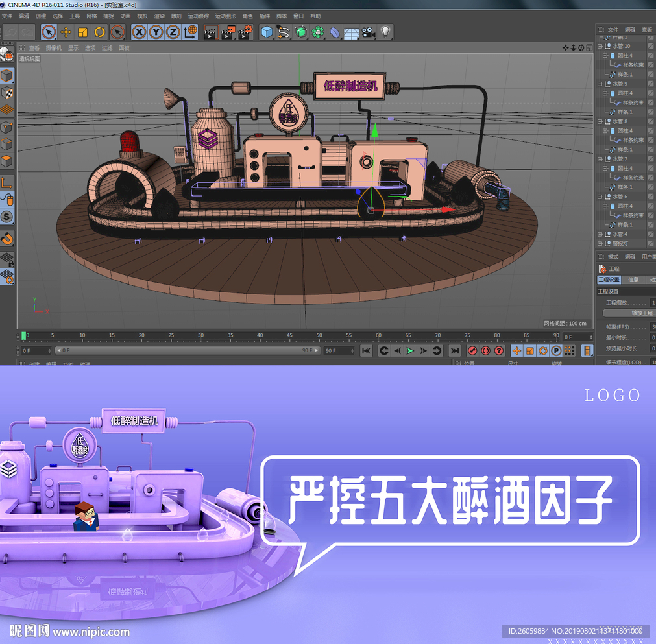This screenshot has height=644, width=656.
Task: Go to start of timeline
Action: (366, 350)
